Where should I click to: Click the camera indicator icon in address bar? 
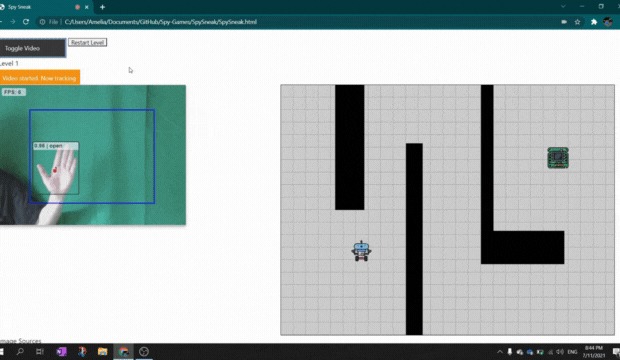pyautogui.click(x=564, y=22)
